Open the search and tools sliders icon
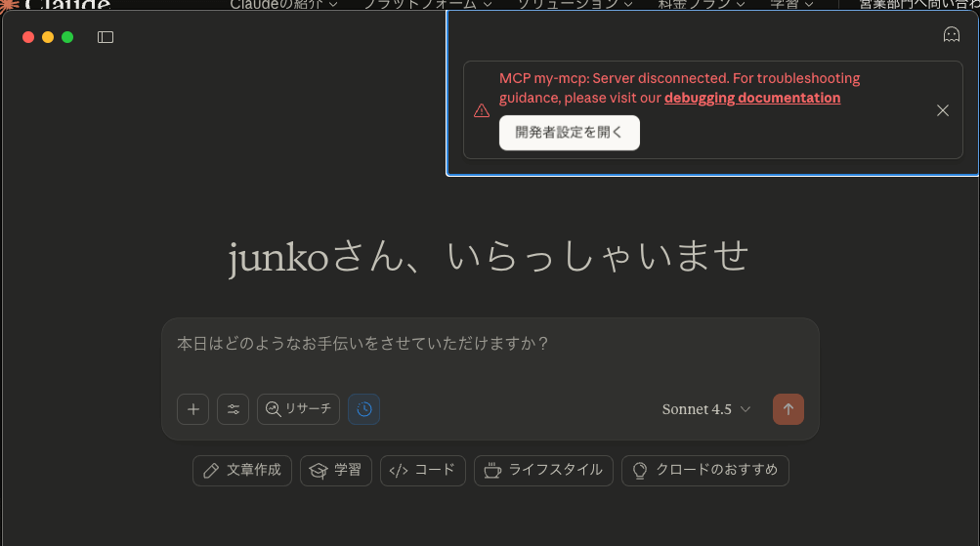 [233, 409]
